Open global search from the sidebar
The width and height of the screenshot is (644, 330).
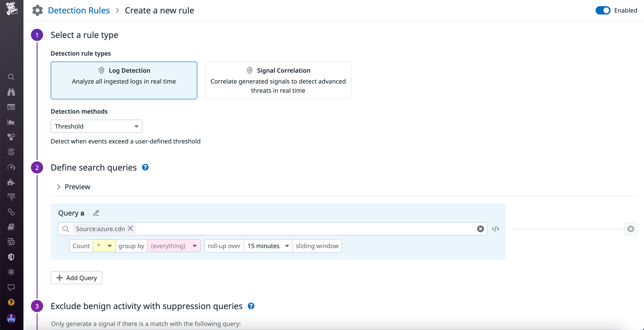11,77
